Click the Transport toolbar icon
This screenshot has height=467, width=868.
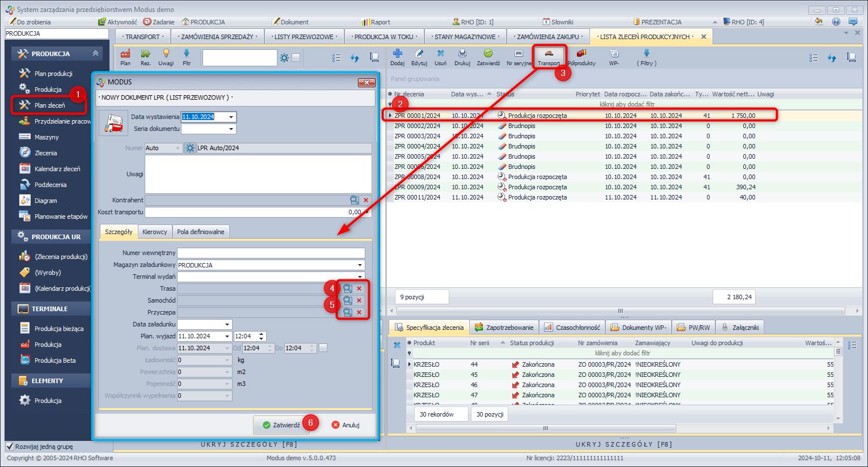point(549,54)
